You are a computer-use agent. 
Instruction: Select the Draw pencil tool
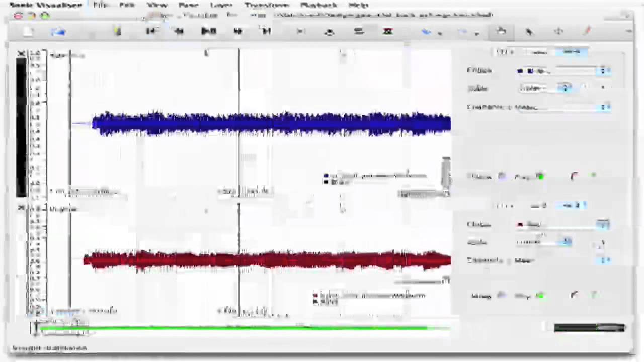tap(587, 31)
